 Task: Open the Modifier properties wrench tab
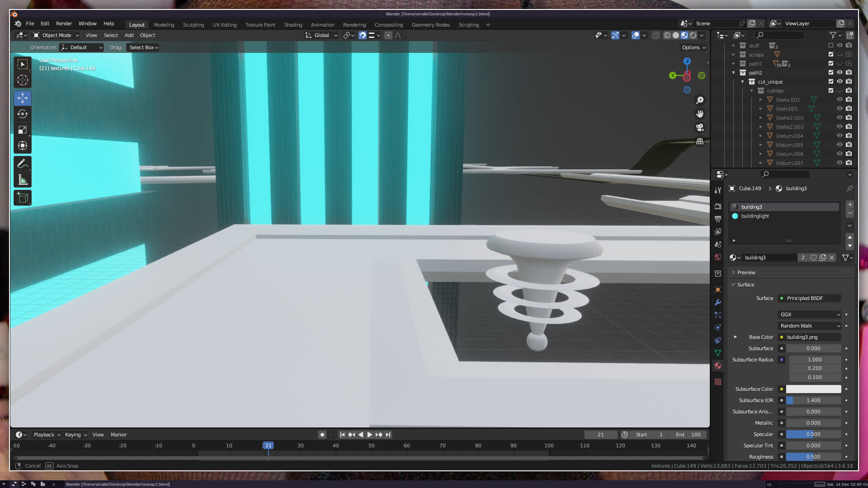click(718, 302)
